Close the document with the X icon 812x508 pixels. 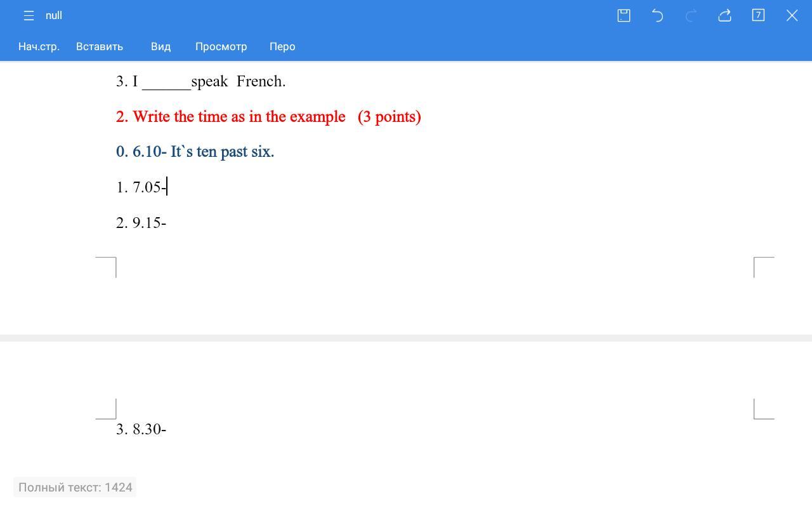[792, 15]
